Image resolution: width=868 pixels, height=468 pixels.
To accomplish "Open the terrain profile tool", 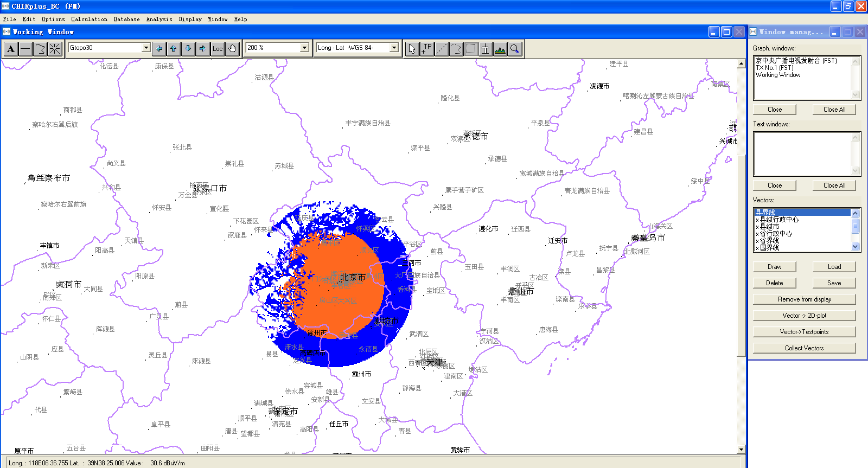I will pos(500,49).
